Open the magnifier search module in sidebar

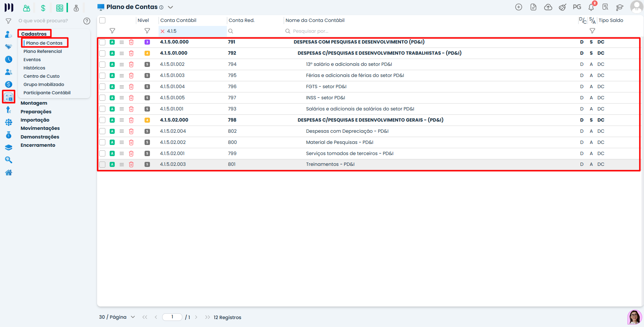[9, 160]
